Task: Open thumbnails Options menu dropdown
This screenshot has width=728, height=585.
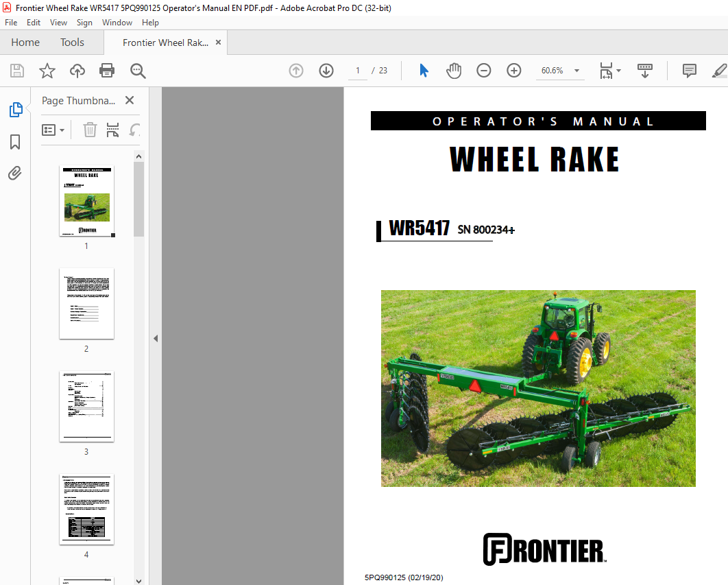Action: (x=53, y=130)
